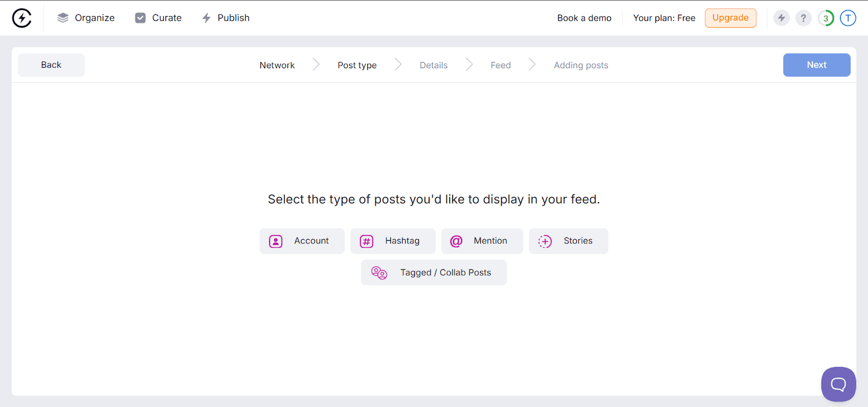This screenshot has height=407, width=868.
Task: Open the Organize menu
Action: (x=86, y=18)
